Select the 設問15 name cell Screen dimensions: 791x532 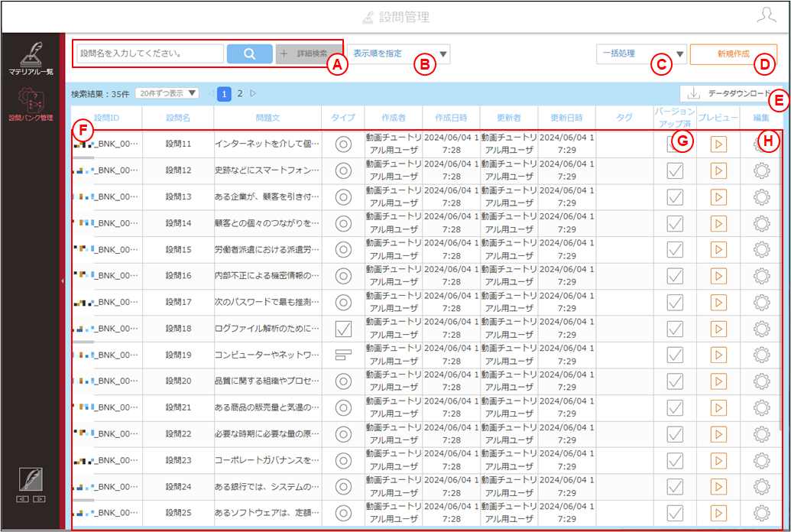tap(178, 249)
